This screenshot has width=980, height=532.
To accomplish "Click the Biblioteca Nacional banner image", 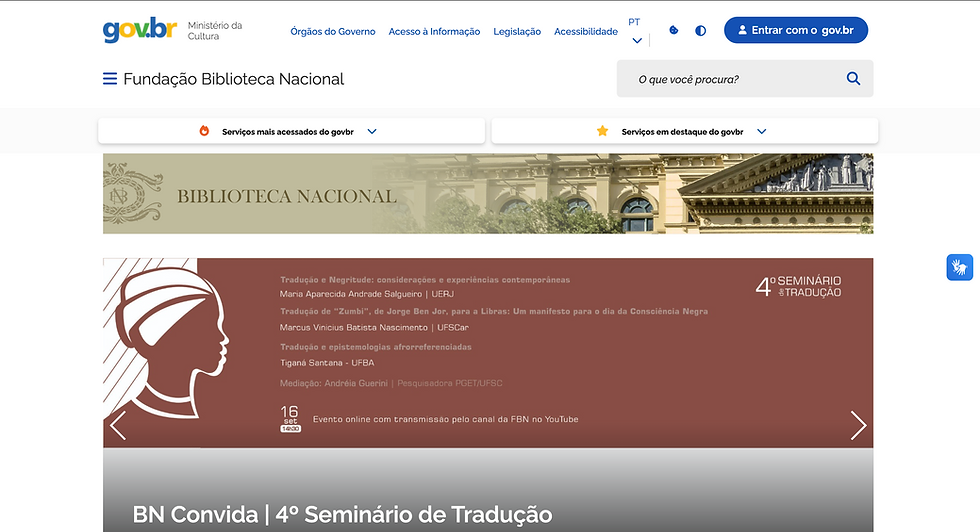I will click(x=488, y=194).
